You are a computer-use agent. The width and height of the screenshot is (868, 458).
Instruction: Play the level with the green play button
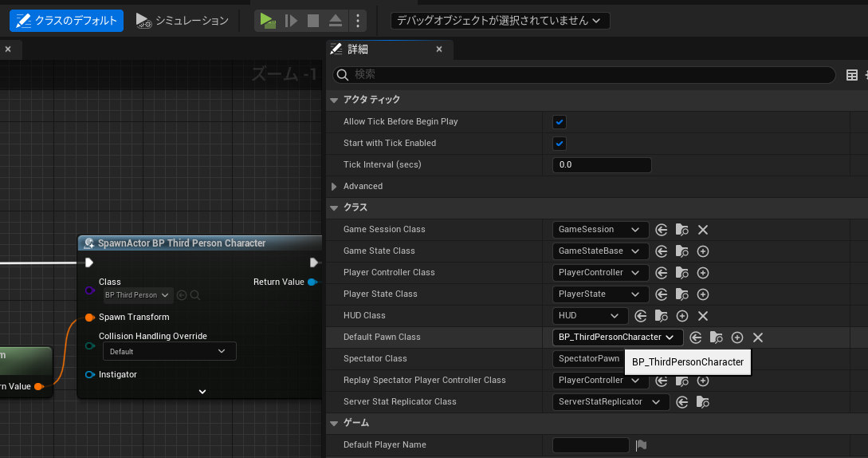coord(268,21)
